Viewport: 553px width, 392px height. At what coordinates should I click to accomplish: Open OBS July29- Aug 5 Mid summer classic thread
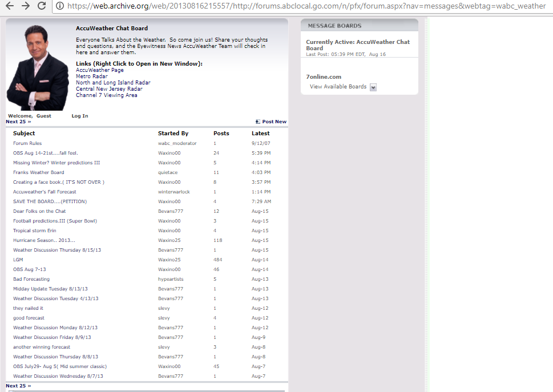point(59,366)
